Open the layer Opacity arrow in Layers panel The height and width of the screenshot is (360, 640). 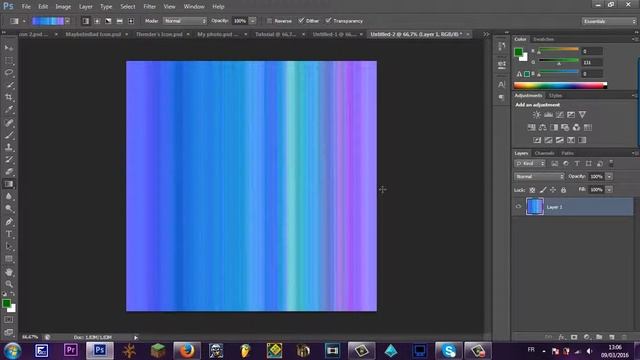(x=609, y=176)
